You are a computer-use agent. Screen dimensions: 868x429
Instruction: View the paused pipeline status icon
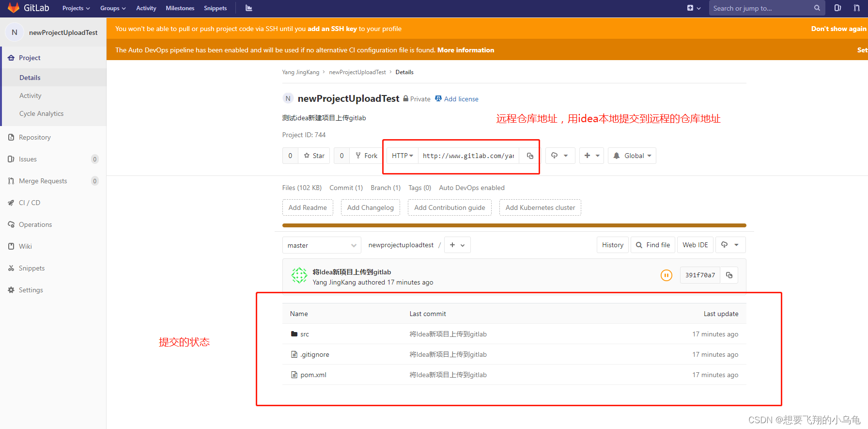coord(666,275)
